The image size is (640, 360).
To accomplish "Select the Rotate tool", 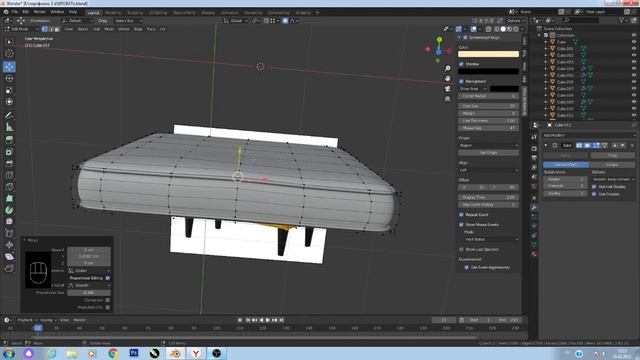I will 9,78.
